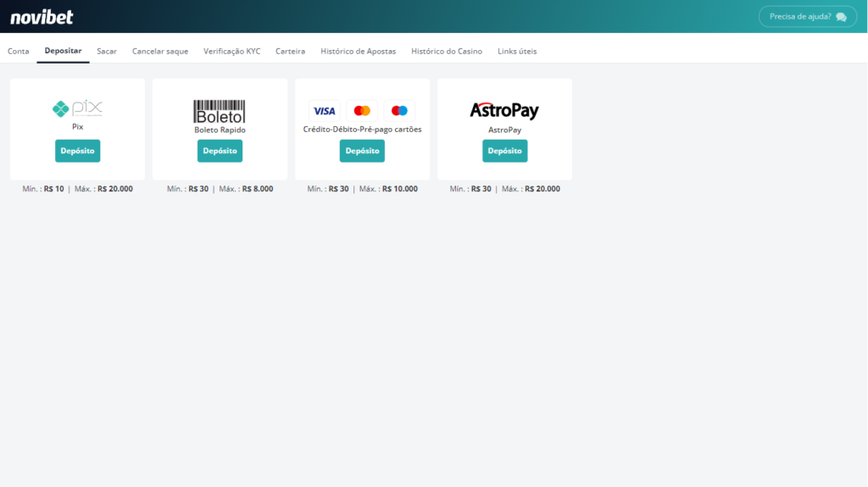Click the Pix logo
Image resolution: width=868 pixels, height=487 pixels.
77,108
